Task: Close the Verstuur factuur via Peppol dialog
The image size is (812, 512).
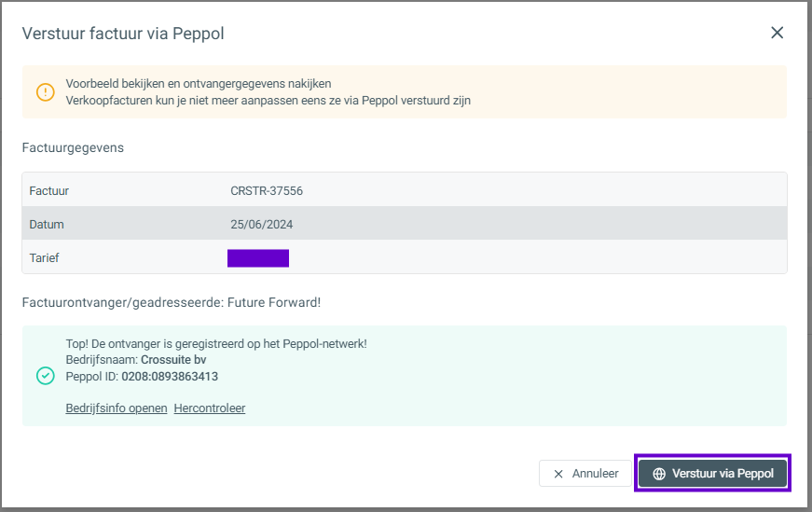Action: [777, 33]
